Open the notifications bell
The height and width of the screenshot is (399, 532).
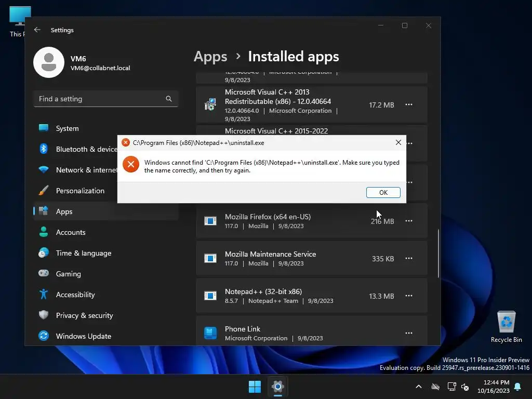pos(518,387)
